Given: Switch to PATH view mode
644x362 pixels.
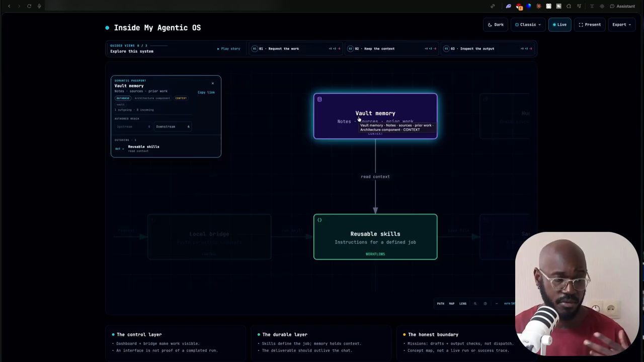Looking at the screenshot, I should [x=441, y=304].
